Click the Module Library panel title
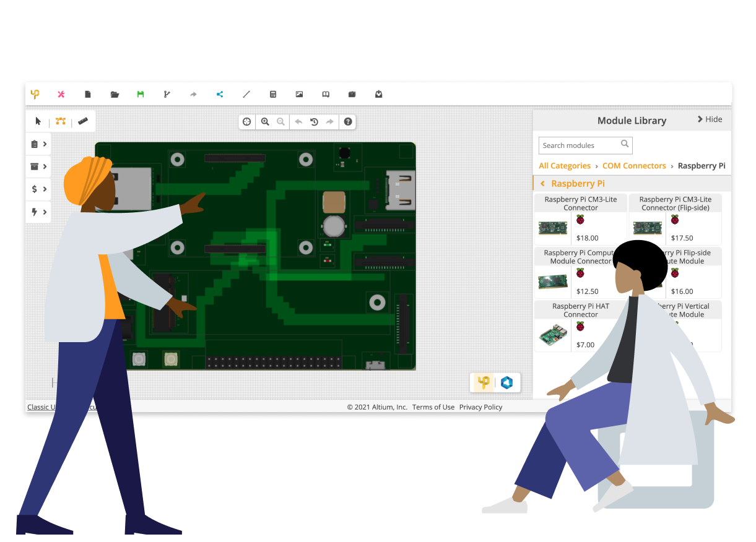 [632, 121]
